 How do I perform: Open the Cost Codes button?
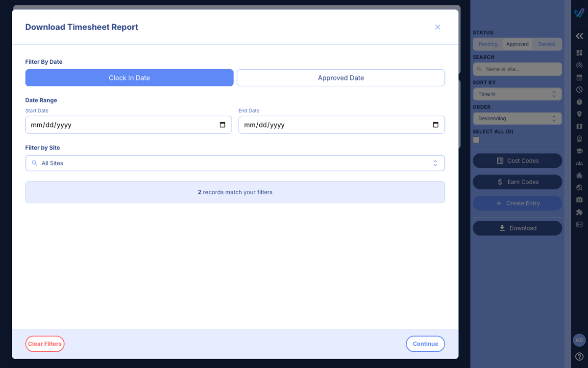pos(517,160)
